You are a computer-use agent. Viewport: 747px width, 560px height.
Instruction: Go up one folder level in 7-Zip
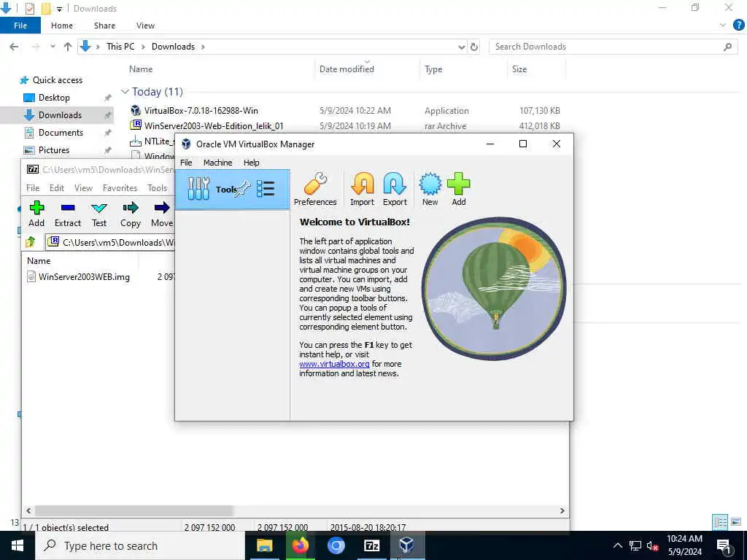point(31,242)
